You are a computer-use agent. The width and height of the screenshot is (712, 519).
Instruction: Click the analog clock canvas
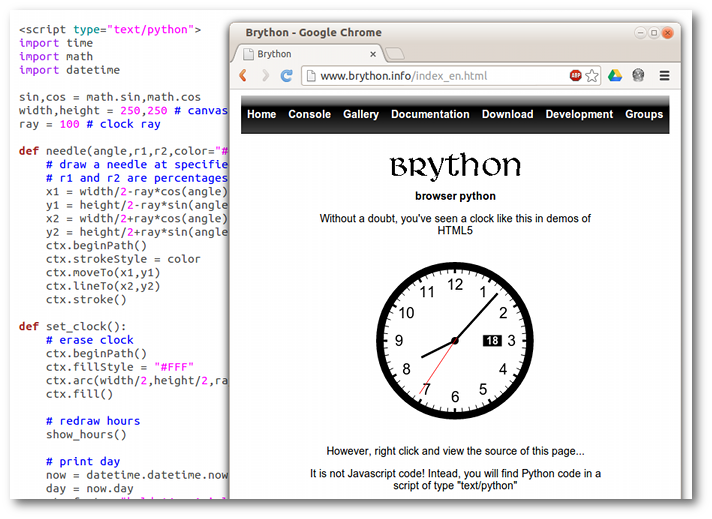(x=455, y=341)
